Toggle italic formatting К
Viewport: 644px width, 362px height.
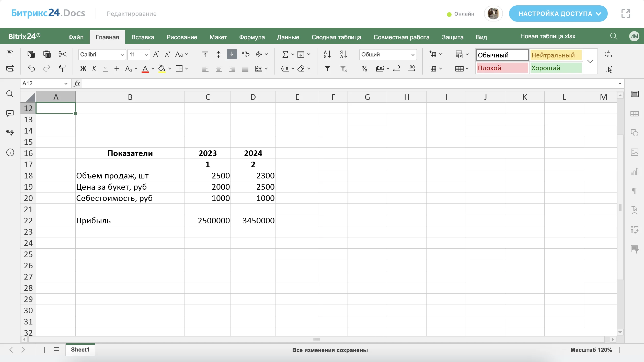pyautogui.click(x=94, y=68)
